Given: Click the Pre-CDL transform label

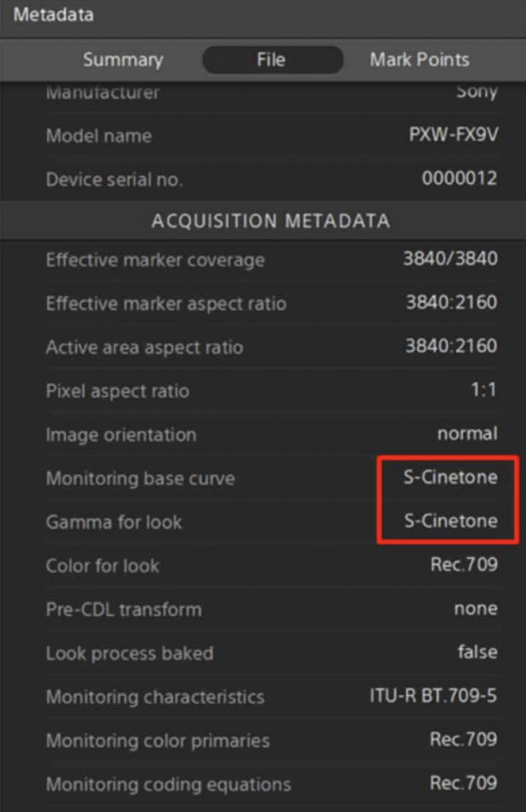Looking at the screenshot, I should coord(124,610).
